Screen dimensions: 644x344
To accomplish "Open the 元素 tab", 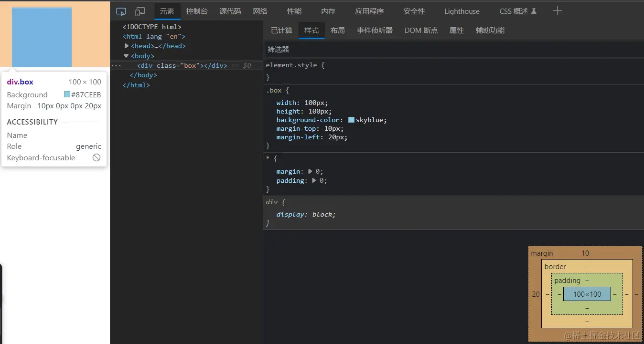I will pyautogui.click(x=167, y=11).
